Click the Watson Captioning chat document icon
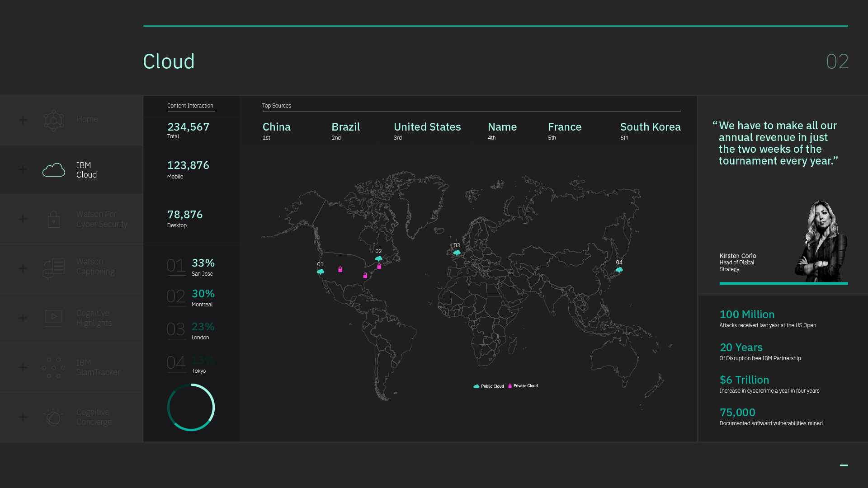868x488 pixels. (x=54, y=268)
